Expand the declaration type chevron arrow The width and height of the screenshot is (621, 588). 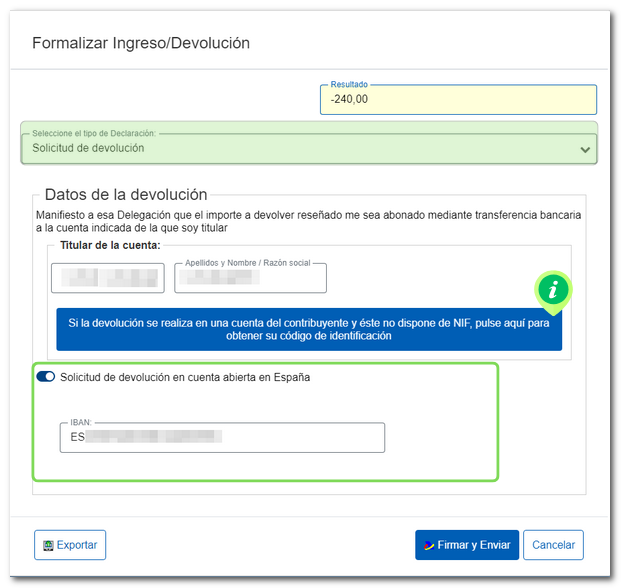pos(585,149)
